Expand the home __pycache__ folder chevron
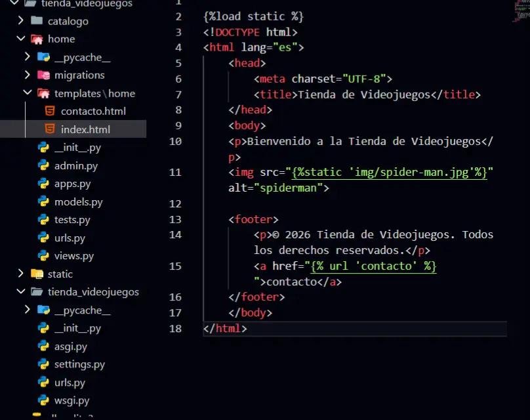The image size is (530, 420). [28, 56]
